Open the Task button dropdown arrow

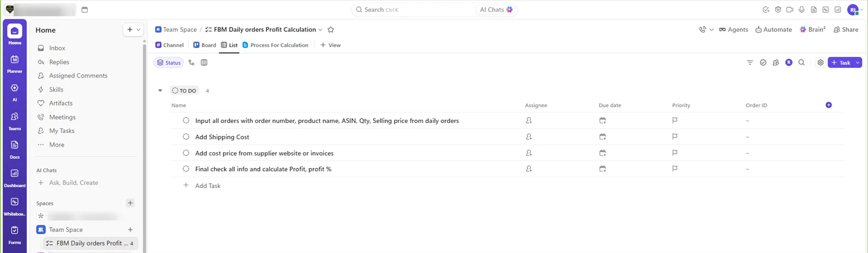pos(858,63)
